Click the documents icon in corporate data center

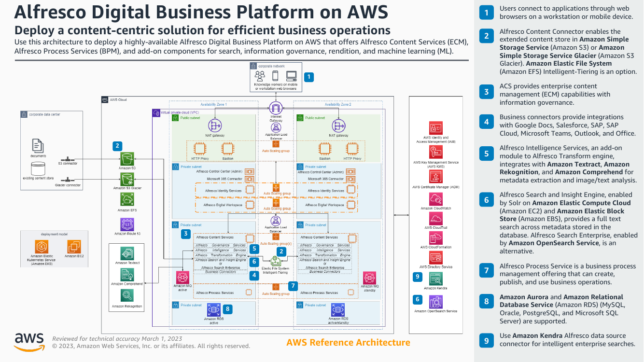click(x=38, y=145)
